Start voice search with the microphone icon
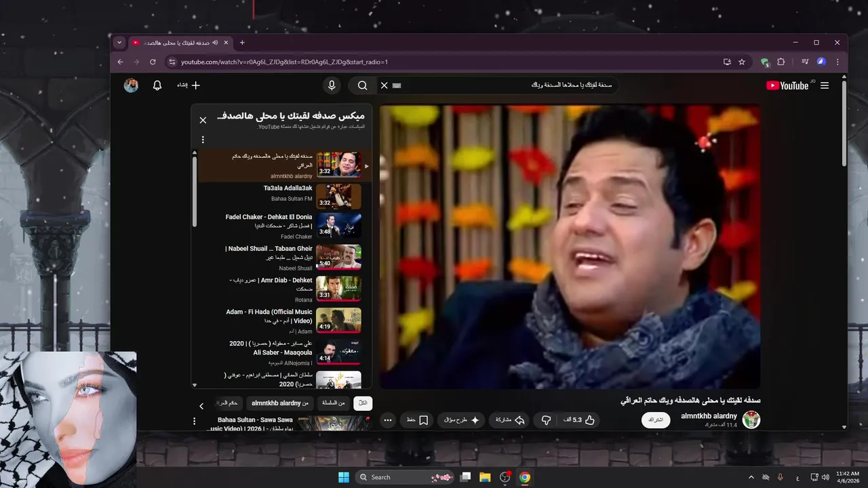The height and width of the screenshot is (488, 868). (x=332, y=85)
